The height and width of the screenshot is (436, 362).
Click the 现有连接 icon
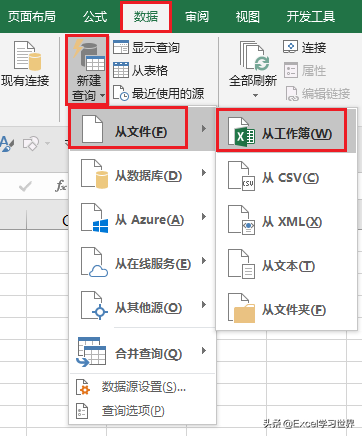(x=28, y=56)
